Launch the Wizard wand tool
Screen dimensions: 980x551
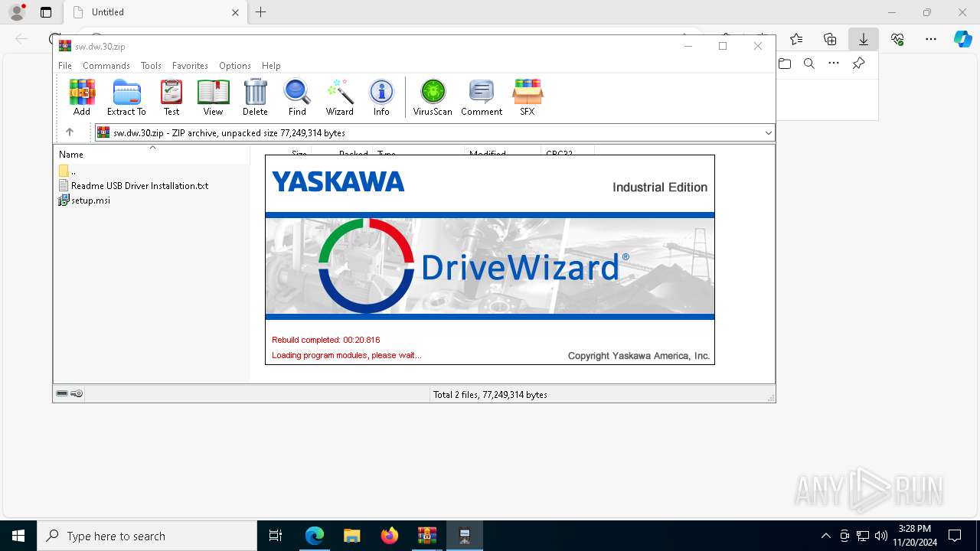tap(340, 97)
